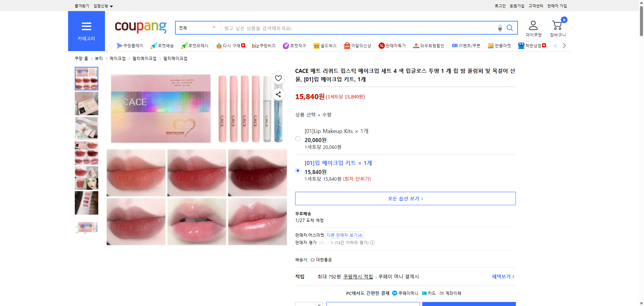
Task: Open the 전체 search category dropdown
Action: point(198,28)
